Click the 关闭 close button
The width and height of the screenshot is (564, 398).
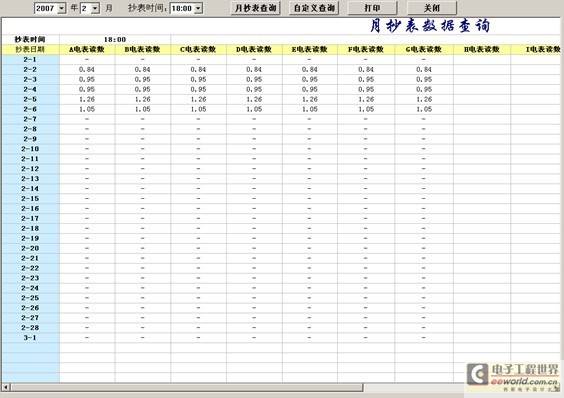pyautogui.click(x=432, y=8)
